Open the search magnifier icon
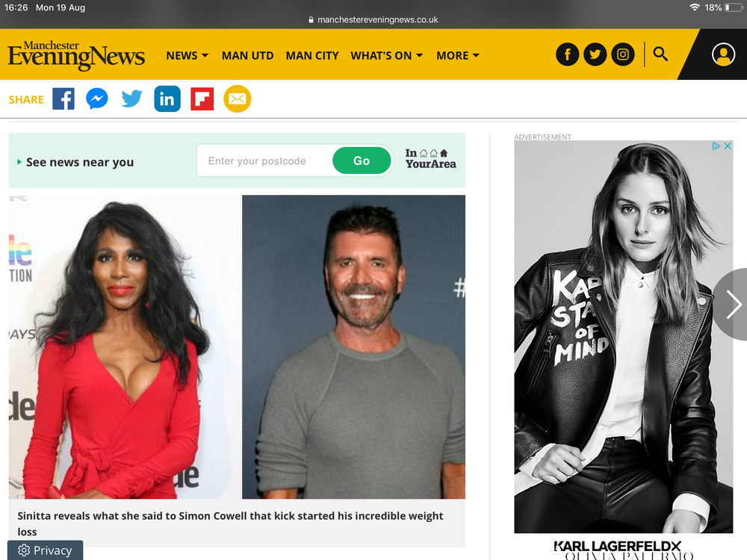Screen dimensions: 747x560 pos(660,54)
